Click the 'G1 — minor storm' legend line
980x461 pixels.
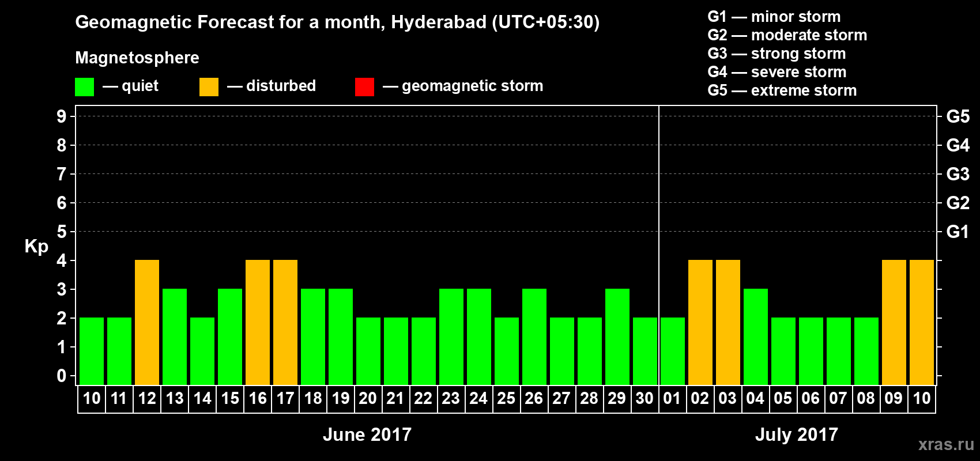[x=774, y=17]
